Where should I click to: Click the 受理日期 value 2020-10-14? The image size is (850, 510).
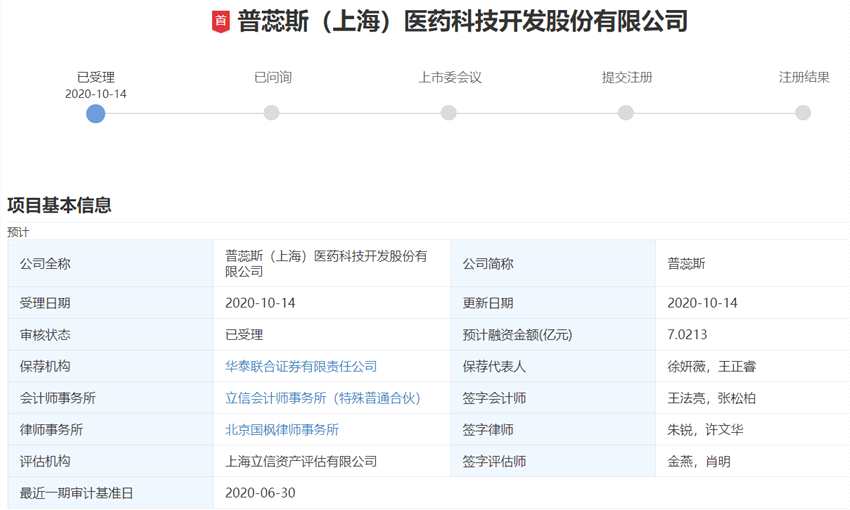click(x=260, y=303)
